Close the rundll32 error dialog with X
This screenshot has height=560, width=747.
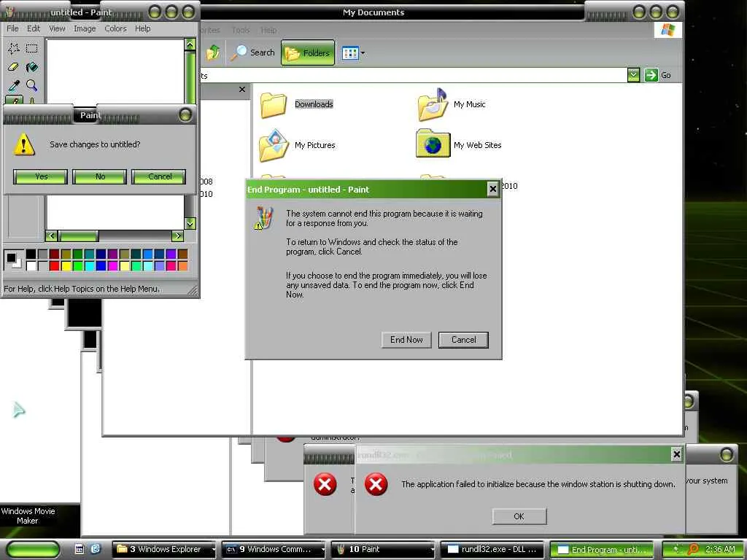676,454
